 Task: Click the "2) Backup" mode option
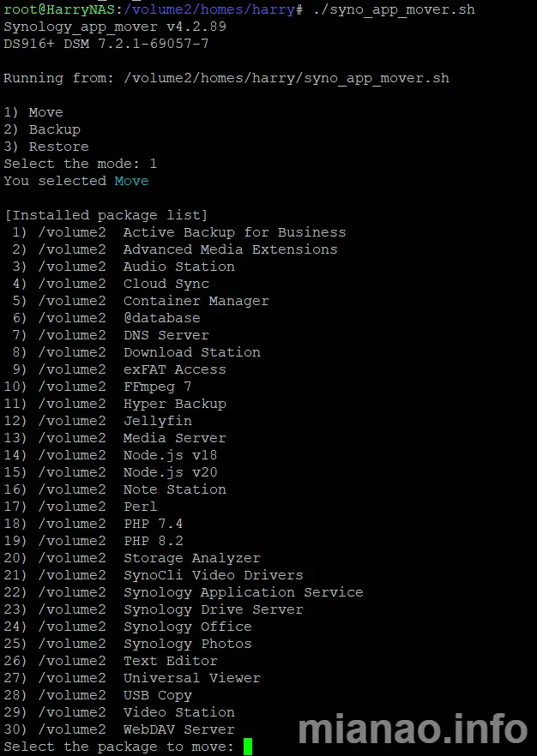click(x=42, y=129)
